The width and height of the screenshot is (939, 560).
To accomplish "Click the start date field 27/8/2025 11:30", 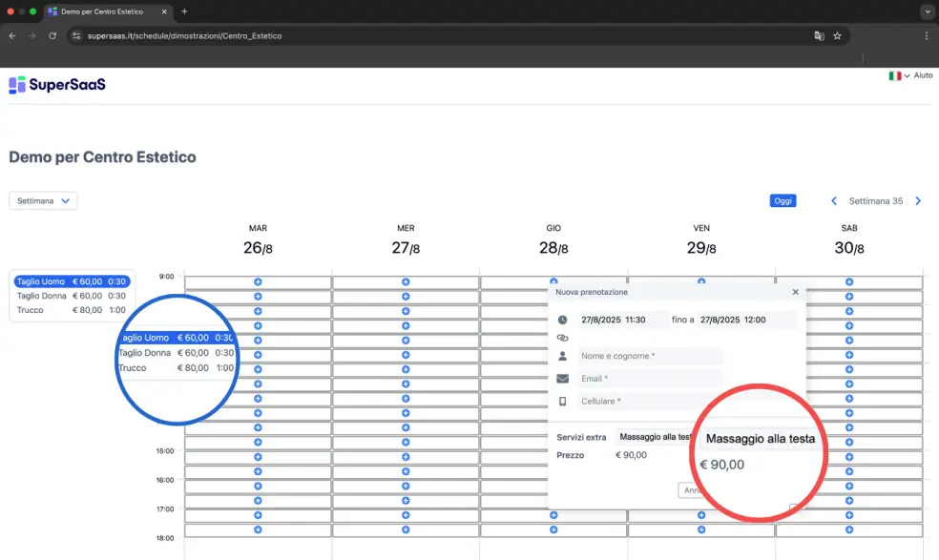I will point(623,320).
